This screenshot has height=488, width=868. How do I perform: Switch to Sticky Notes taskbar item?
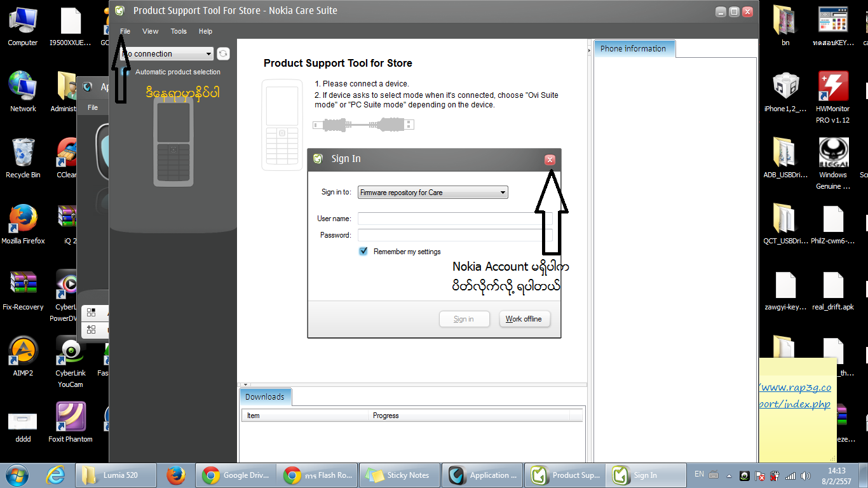pos(400,475)
